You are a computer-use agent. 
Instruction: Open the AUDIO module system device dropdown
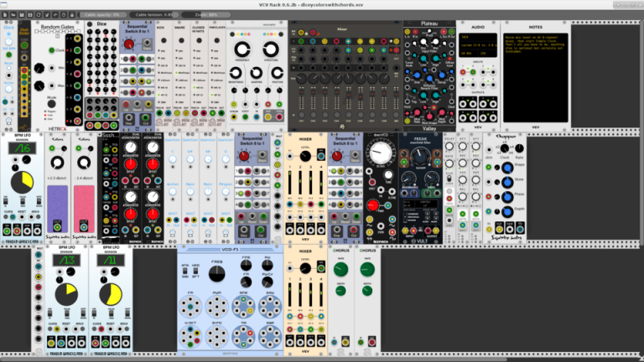click(478, 45)
